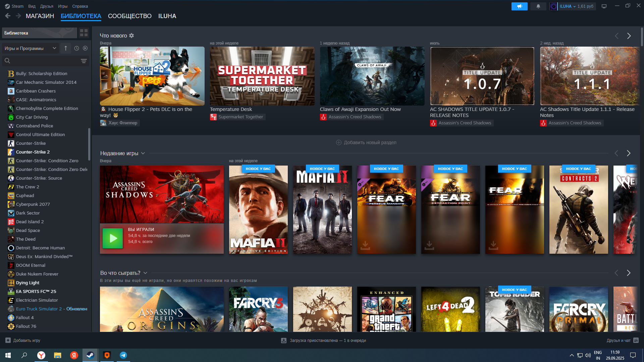This screenshot has height=362, width=644.
Task: Open Telegram from the taskbar
Action: tap(123, 355)
